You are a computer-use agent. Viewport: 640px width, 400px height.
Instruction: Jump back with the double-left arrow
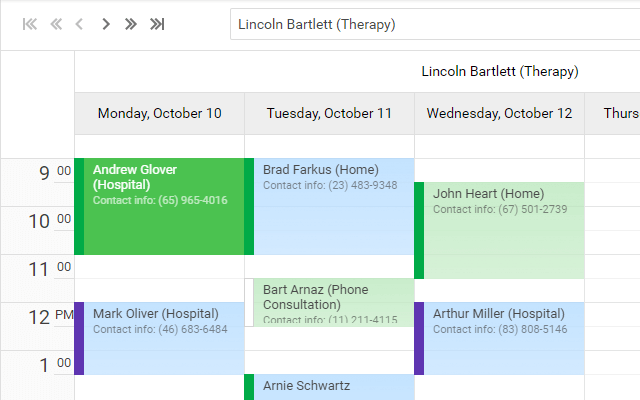(x=56, y=24)
